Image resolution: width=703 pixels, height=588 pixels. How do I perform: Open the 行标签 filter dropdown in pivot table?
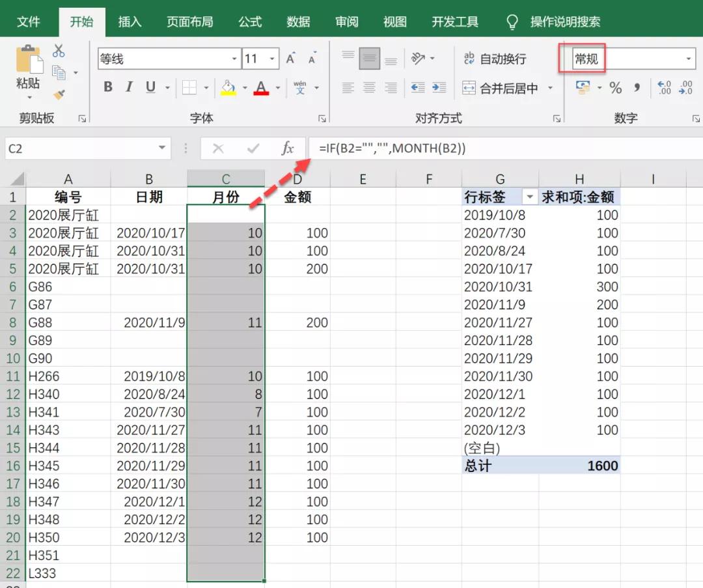tap(531, 197)
